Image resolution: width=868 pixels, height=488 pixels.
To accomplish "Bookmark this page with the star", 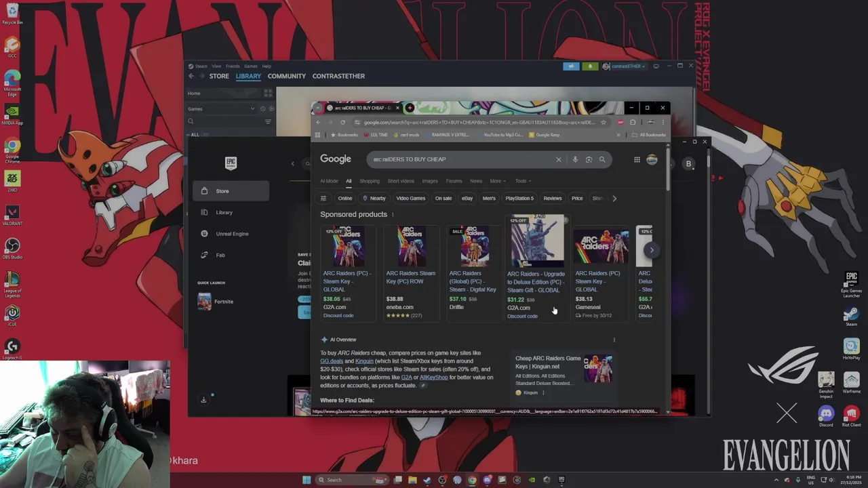I will 603,123.
